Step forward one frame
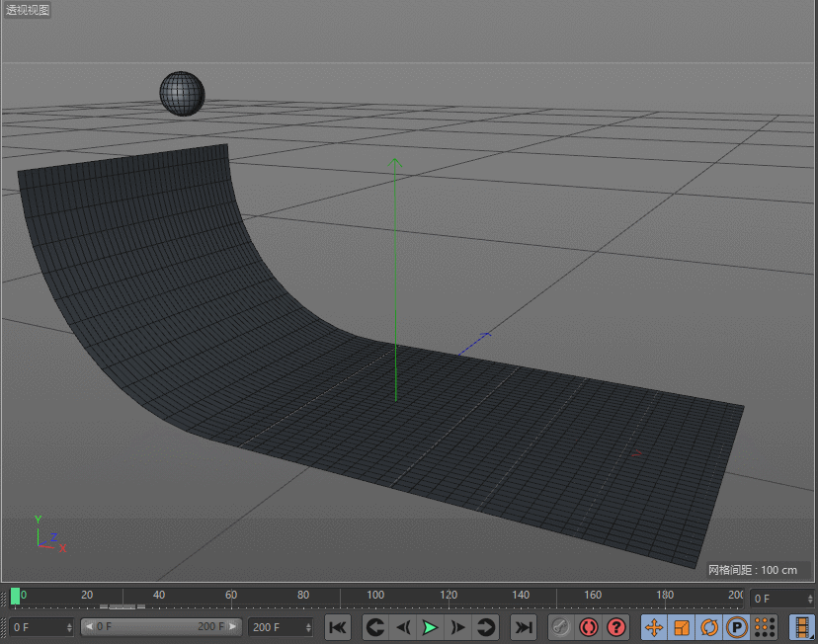 coord(457,627)
